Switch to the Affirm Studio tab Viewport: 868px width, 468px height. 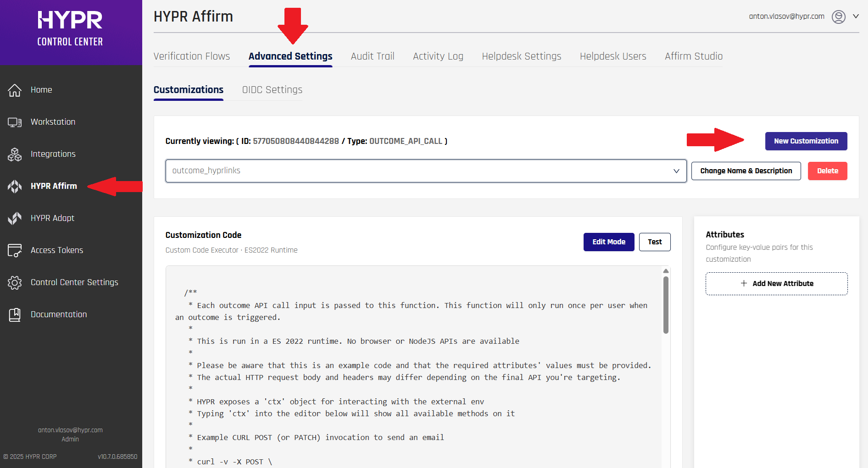(694, 56)
